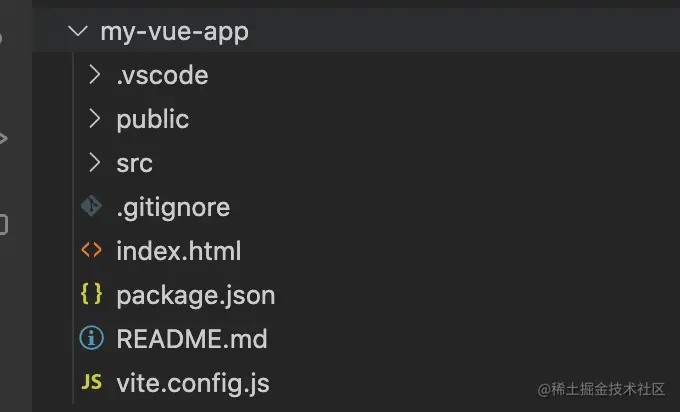
Task: Expand the public folder arrow
Action: tap(94, 119)
